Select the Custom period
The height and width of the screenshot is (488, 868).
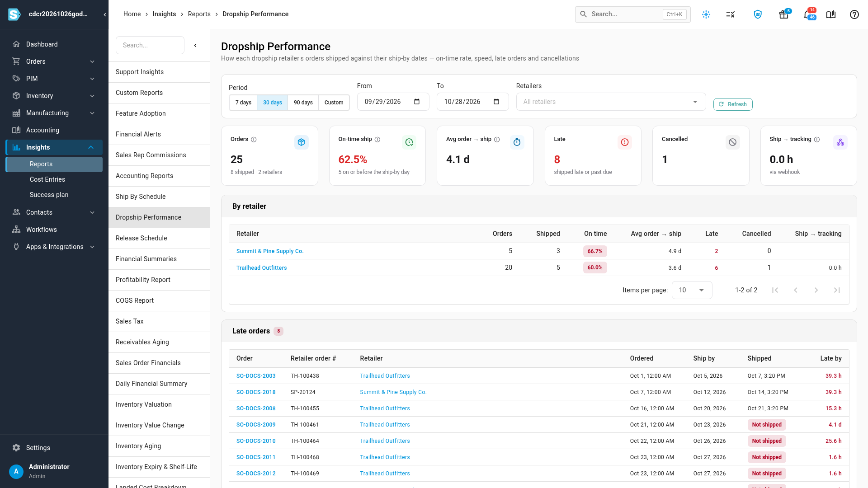click(334, 103)
